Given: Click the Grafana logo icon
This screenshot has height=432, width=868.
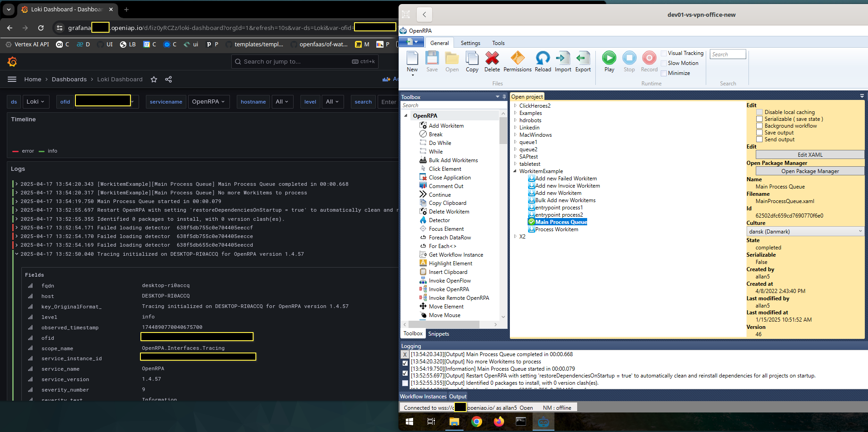Looking at the screenshot, I should [x=12, y=61].
